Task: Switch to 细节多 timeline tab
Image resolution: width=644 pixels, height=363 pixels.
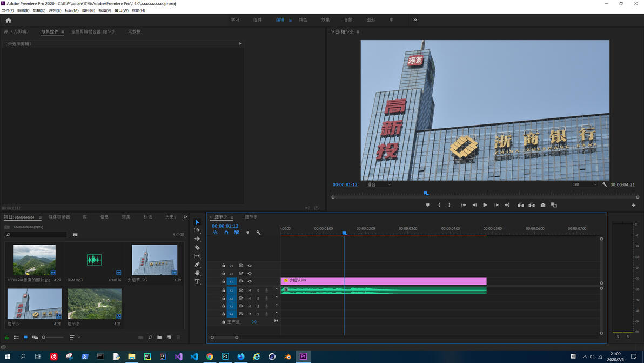Action: point(251,216)
